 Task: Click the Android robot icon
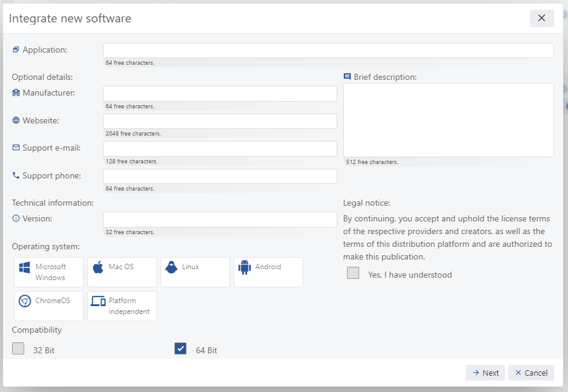[x=245, y=267]
